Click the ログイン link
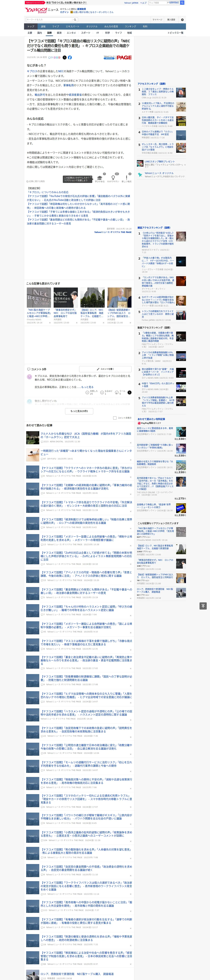 (64, 12)
